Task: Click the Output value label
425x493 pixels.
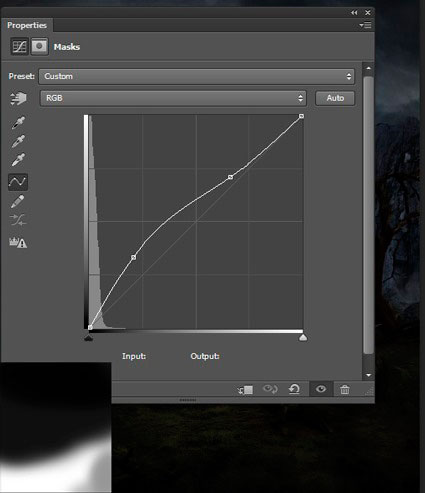Action: coord(205,356)
